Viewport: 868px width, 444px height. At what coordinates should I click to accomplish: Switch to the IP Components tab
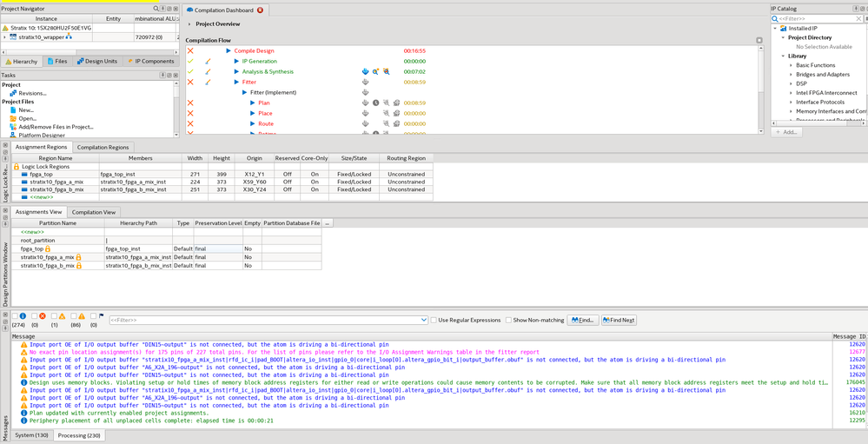click(150, 62)
